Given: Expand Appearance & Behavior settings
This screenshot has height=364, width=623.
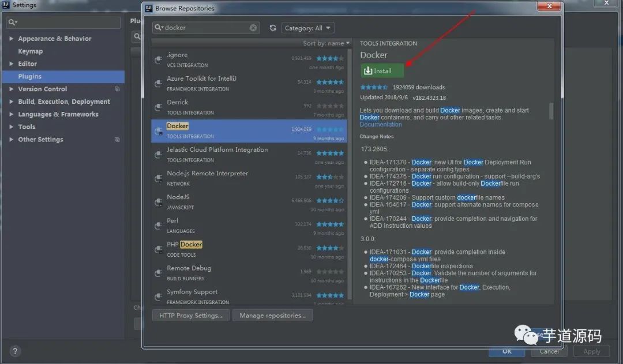Looking at the screenshot, I should (11, 39).
